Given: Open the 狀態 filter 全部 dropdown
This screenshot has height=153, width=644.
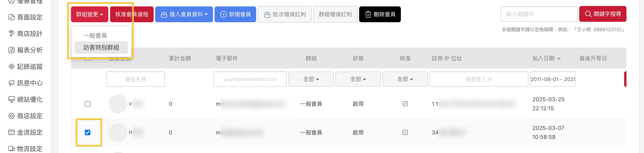Looking at the screenshot, I should coord(358,79).
